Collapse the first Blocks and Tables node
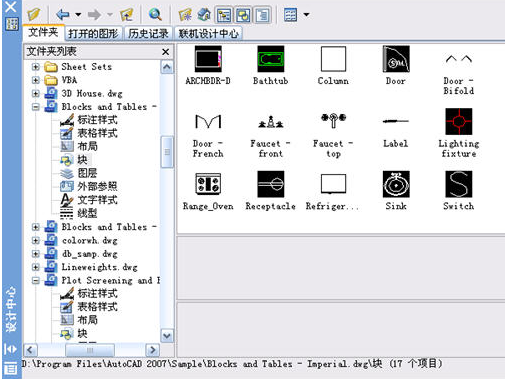 [x=35, y=107]
